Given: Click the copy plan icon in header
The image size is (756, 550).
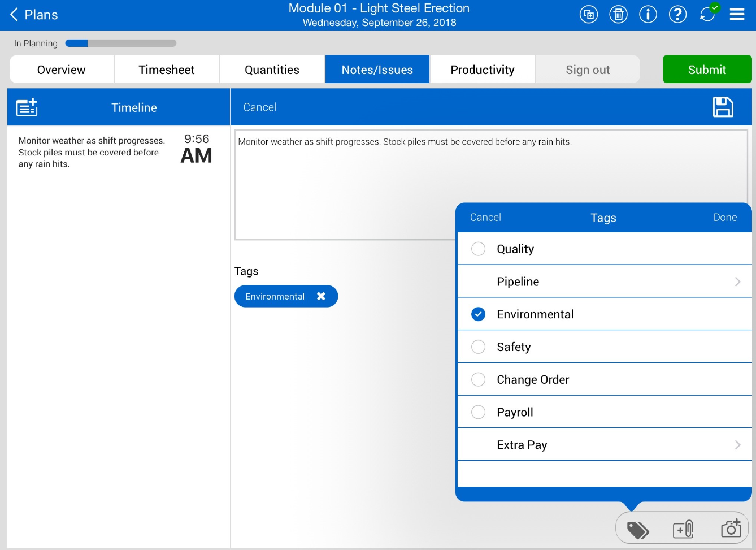Looking at the screenshot, I should (x=589, y=15).
